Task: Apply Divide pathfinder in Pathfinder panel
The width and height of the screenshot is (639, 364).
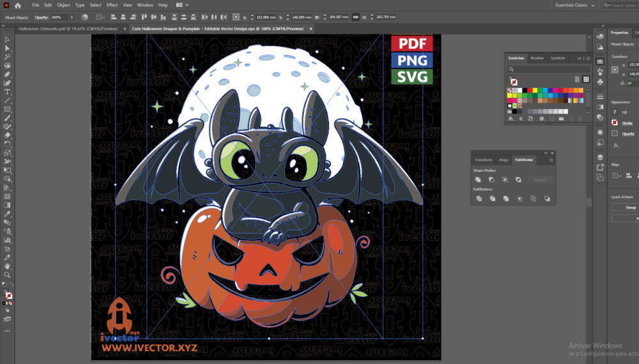Action: [479, 199]
